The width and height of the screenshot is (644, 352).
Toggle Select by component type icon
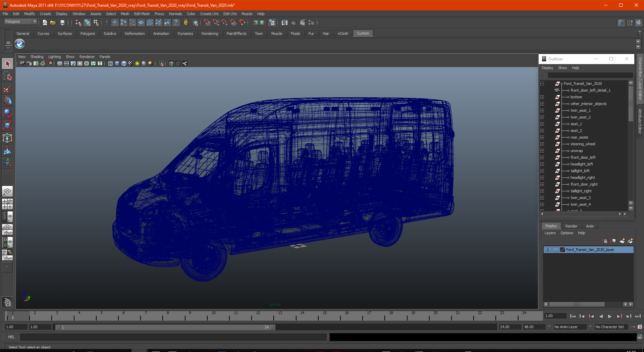(x=96, y=22)
